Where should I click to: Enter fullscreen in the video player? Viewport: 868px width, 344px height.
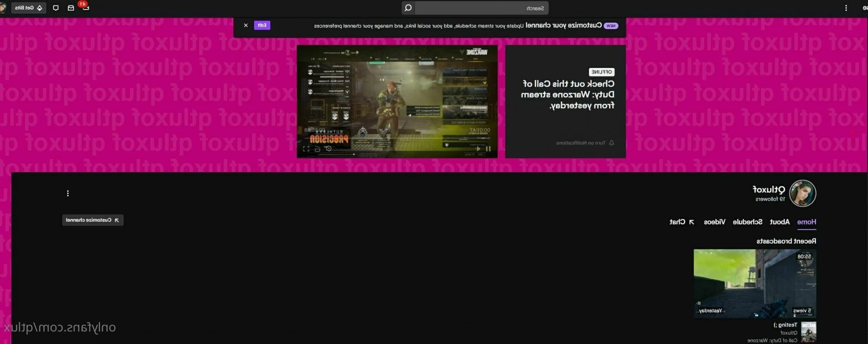coord(306,148)
